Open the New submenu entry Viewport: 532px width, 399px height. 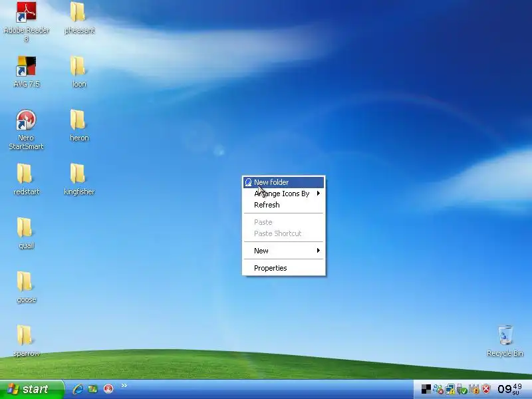[284, 251]
